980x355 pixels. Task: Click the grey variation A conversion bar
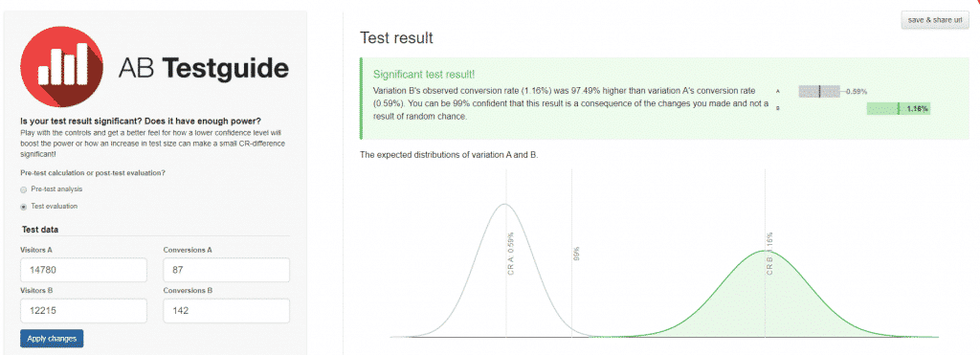tap(819, 91)
